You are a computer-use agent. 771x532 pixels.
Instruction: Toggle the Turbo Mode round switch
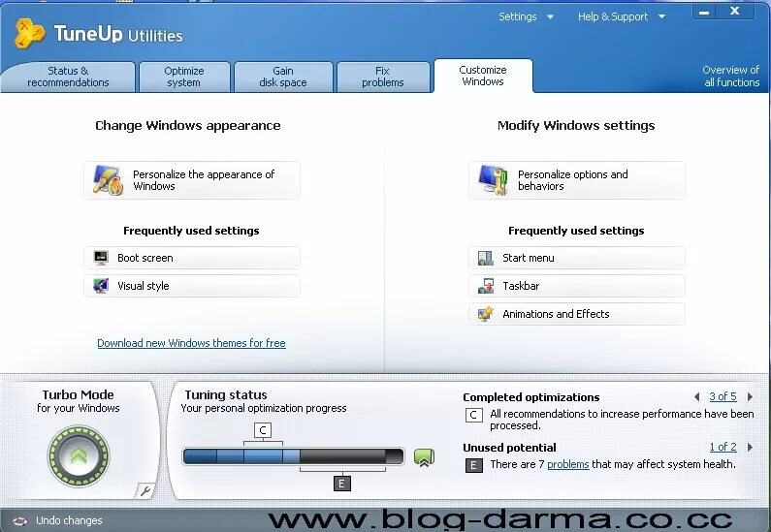(79, 456)
